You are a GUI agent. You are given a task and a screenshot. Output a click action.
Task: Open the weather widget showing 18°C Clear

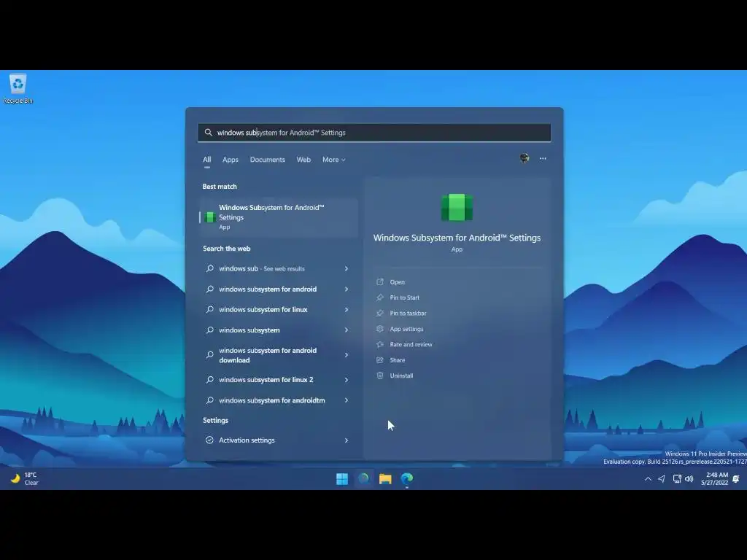[24, 478]
